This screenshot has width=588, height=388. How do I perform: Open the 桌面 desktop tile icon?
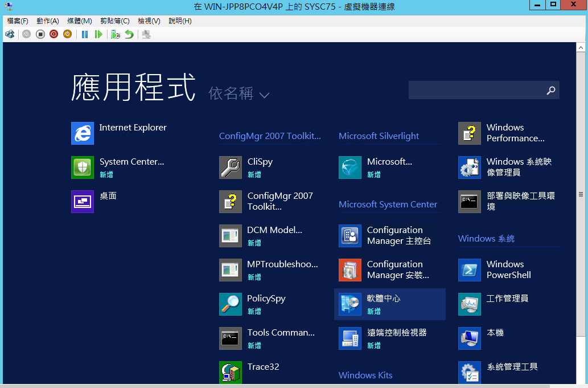pyautogui.click(x=83, y=202)
